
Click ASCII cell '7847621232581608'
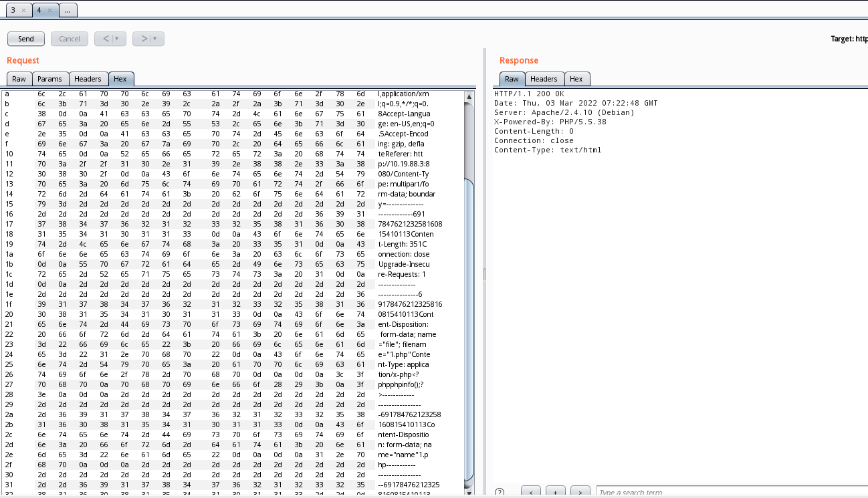[x=410, y=224]
